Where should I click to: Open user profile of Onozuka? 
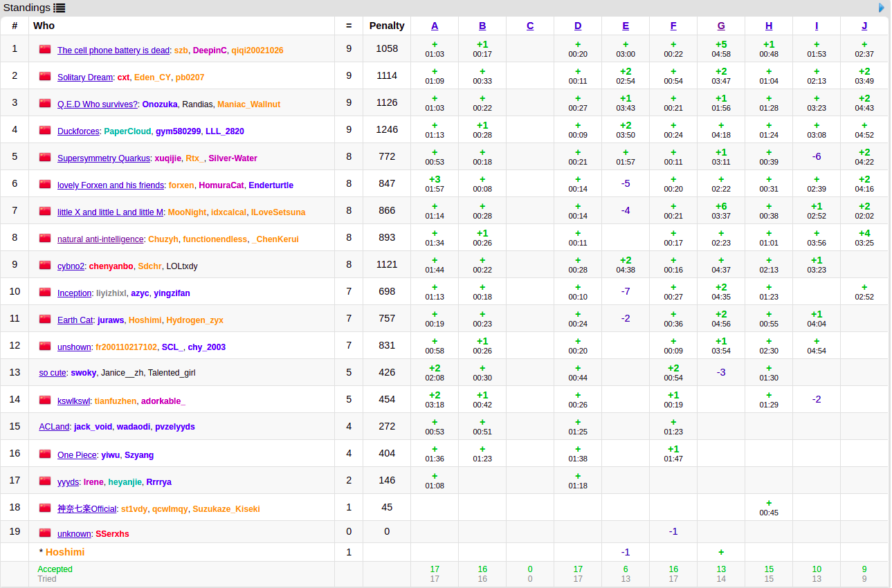point(161,104)
